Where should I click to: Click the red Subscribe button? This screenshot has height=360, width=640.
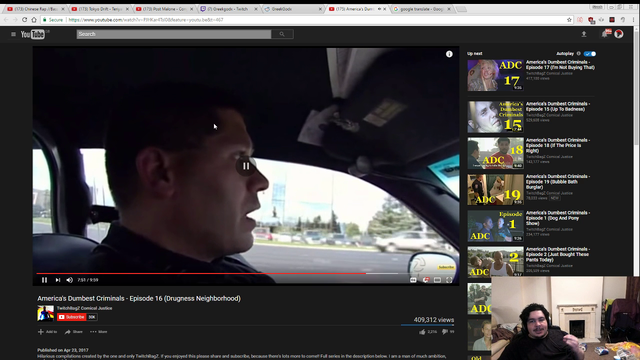coord(71,317)
